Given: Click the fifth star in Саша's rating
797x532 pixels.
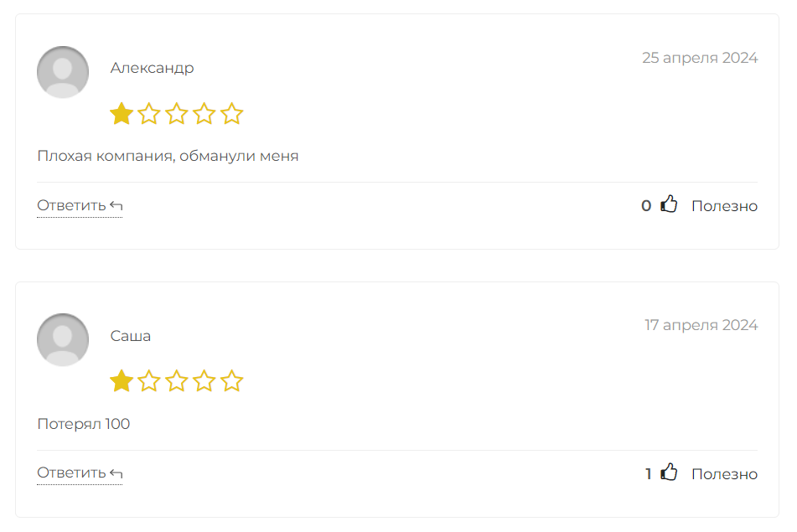Looking at the screenshot, I should [x=232, y=382].
